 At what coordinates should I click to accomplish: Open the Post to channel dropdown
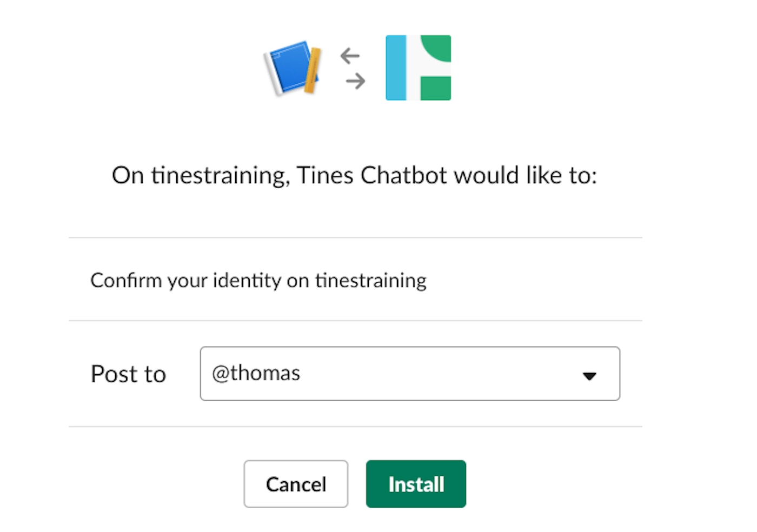coord(409,374)
